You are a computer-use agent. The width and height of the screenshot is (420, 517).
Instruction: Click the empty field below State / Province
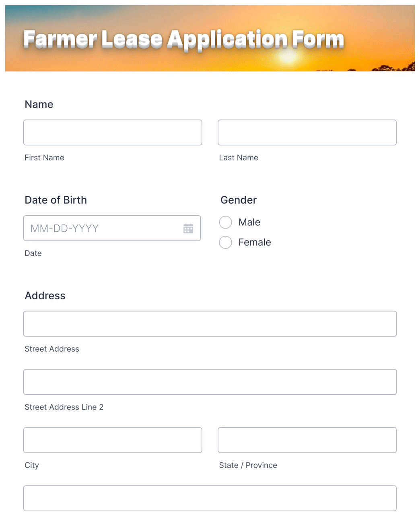pos(210,498)
